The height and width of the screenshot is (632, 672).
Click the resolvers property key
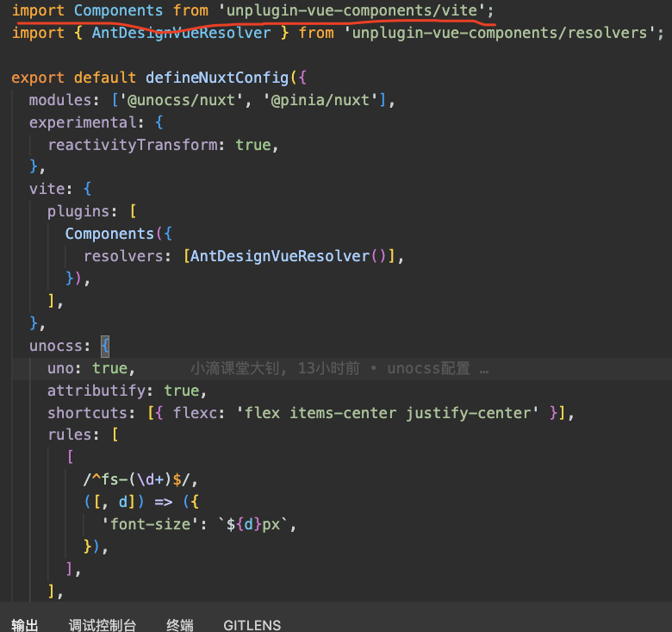click(x=123, y=256)
